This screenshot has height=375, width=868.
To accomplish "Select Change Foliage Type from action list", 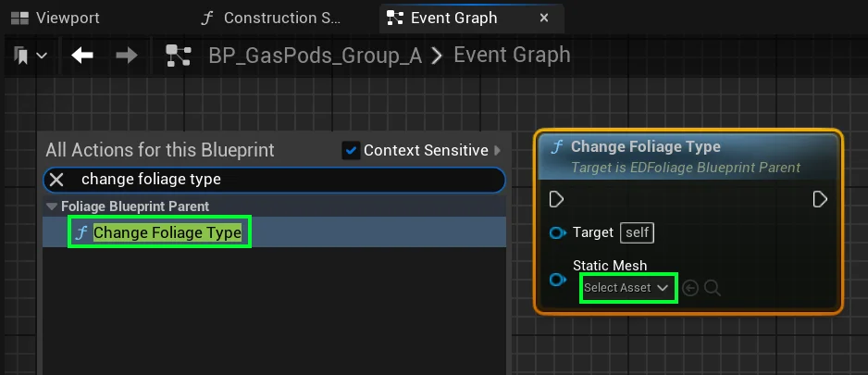I will point(167,233).
